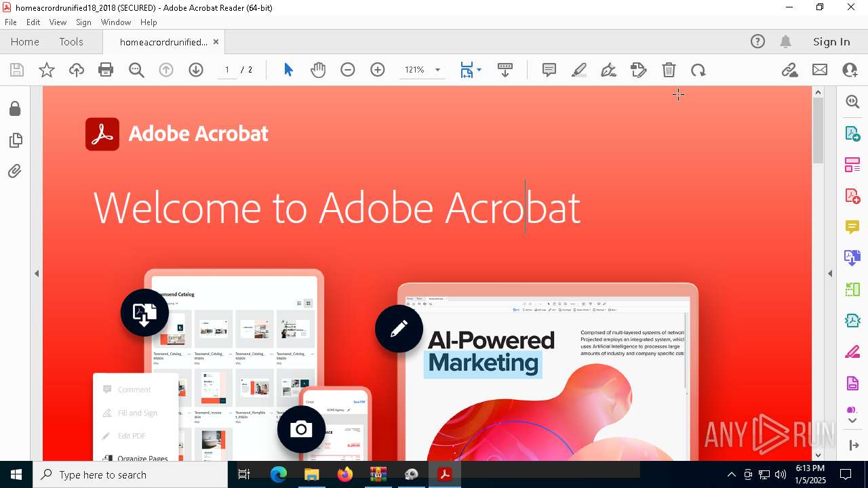868x488 pixels.
Task: Click share with others person icon
Action: (850, 70)
